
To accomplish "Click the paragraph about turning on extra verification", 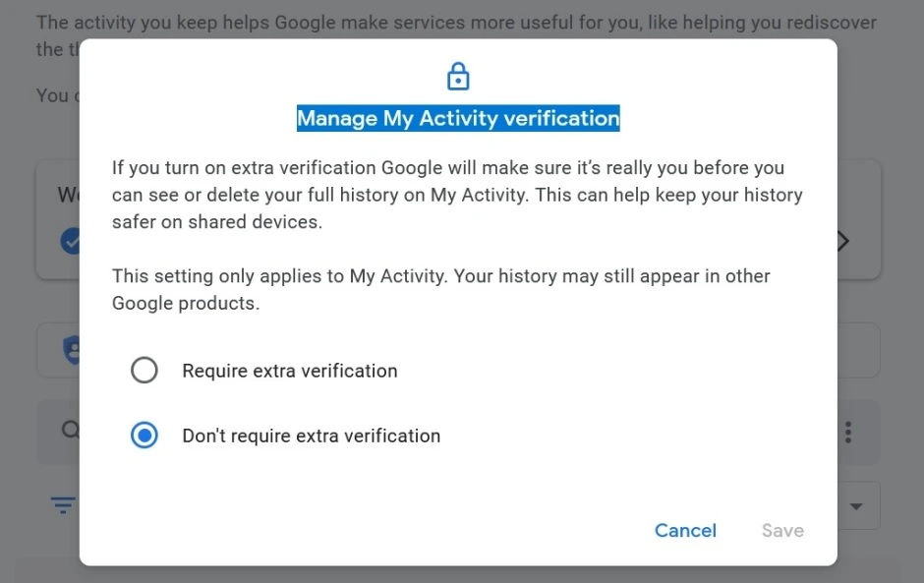I will tap(457, 195).
